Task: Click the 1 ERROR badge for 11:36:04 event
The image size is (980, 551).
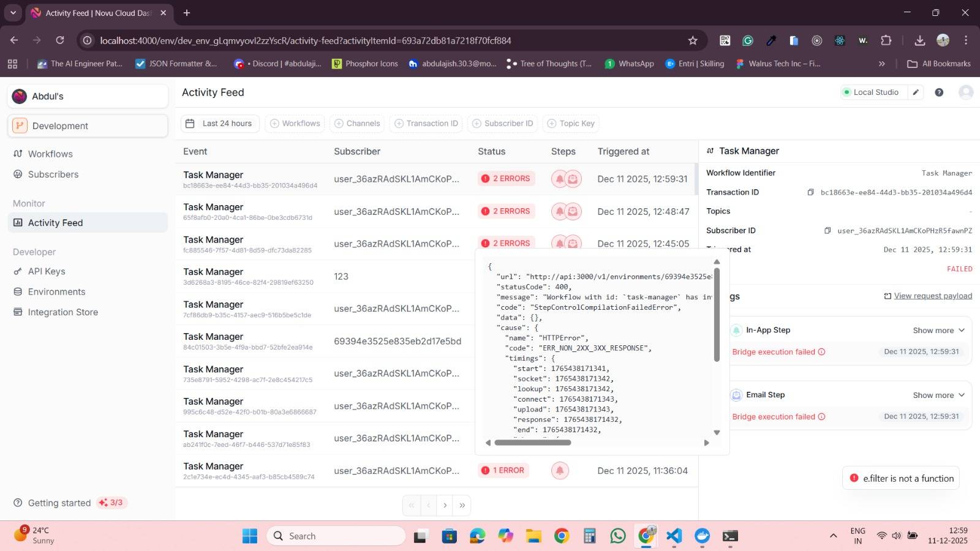Action: [x=503, y=470]
